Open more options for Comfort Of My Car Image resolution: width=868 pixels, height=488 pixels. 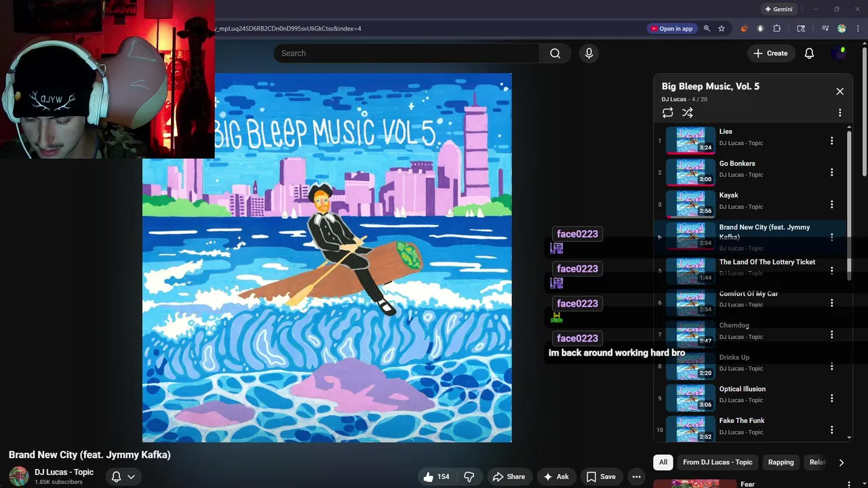pyautogui.click(x=831, y=302)
